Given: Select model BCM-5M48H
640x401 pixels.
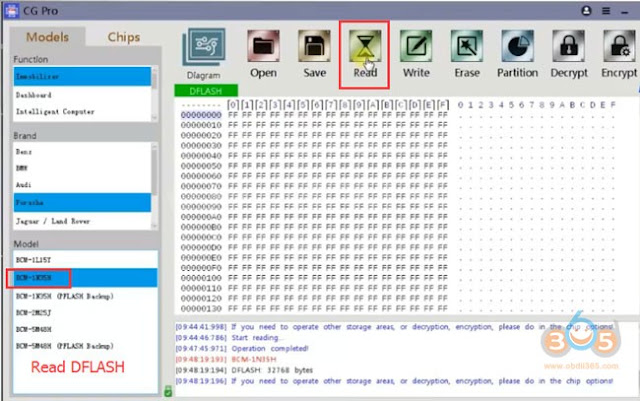Looking at the screenshot, I should 85,329.
